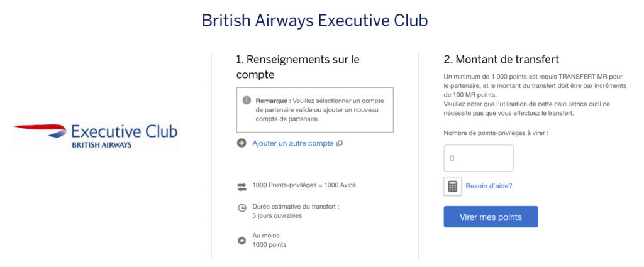Click the Remarque notice text
Screen dimensions: 644x267
pos(319,109)
